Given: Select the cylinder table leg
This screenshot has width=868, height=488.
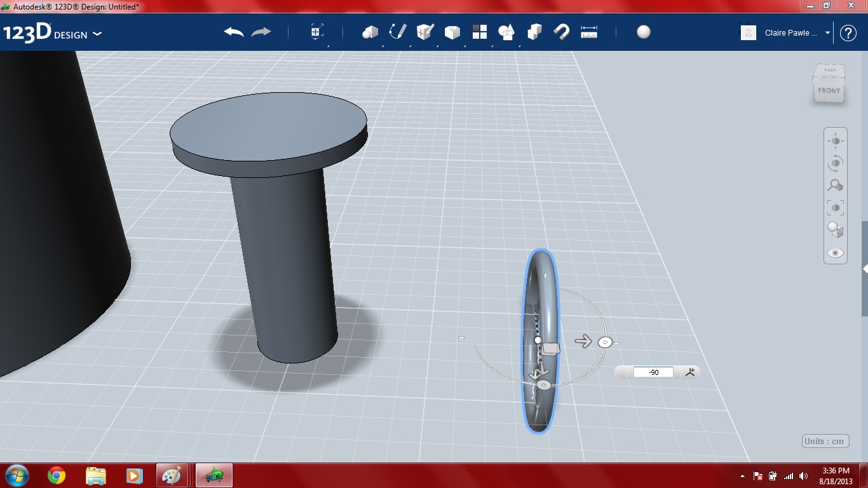Looking at the screenshot, I should pos(285,267).
